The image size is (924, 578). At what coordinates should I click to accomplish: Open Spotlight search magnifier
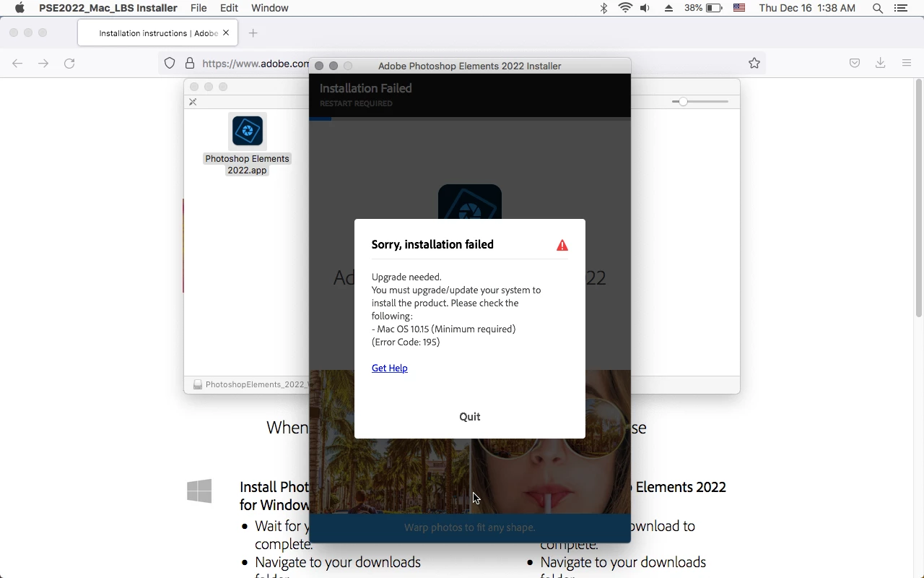tap(878, 8)
